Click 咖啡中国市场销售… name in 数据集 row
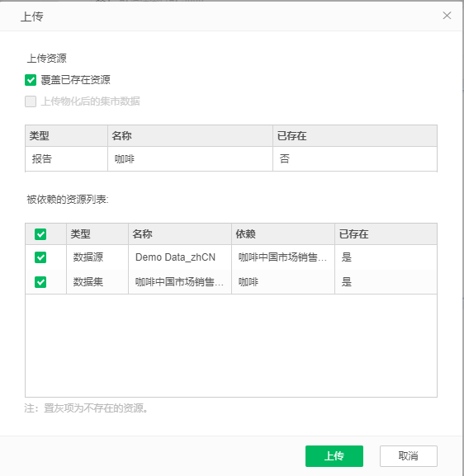Screen dimensions: 464x476 [x=180, y=282]
